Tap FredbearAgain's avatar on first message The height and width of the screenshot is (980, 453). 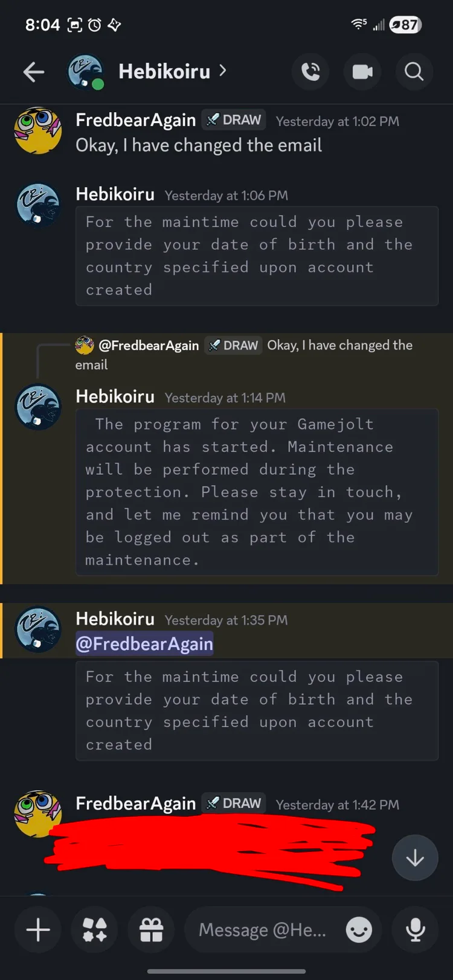[38, 131]
